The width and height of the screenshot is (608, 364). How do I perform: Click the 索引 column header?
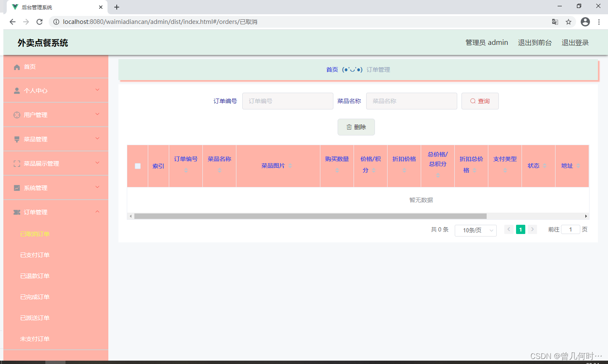pos(158,166)
